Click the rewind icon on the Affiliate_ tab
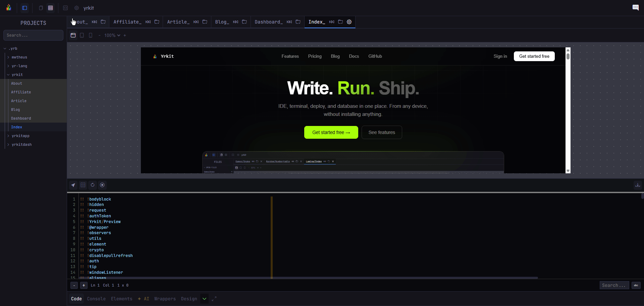This screenshot has height=306, width=644. tap(148, 22)
